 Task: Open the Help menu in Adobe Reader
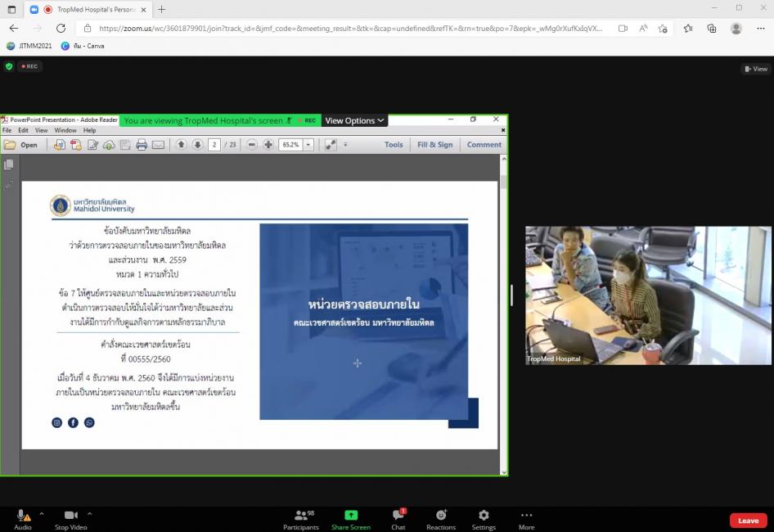click(x=90, y=130)
